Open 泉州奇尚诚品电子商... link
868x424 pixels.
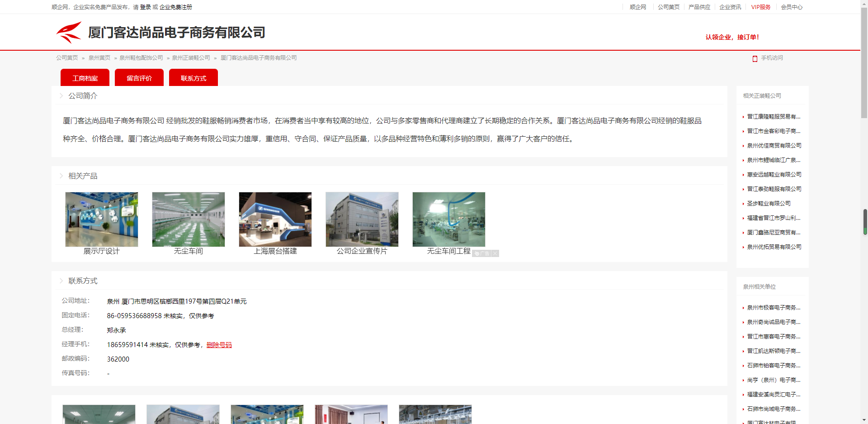tap(774, 322)
